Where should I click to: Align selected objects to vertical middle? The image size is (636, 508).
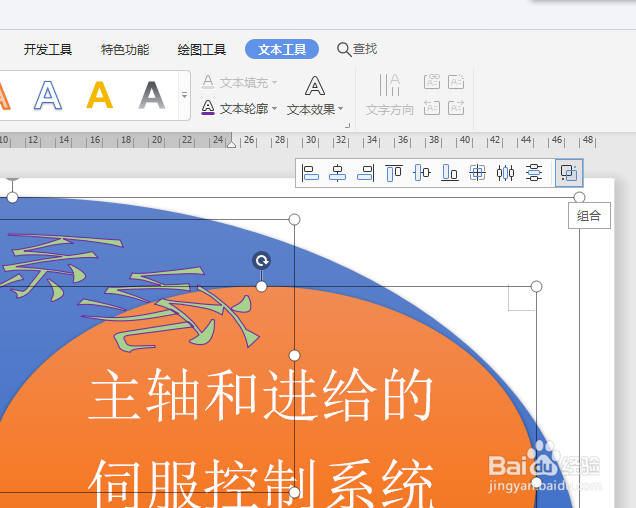422,173
